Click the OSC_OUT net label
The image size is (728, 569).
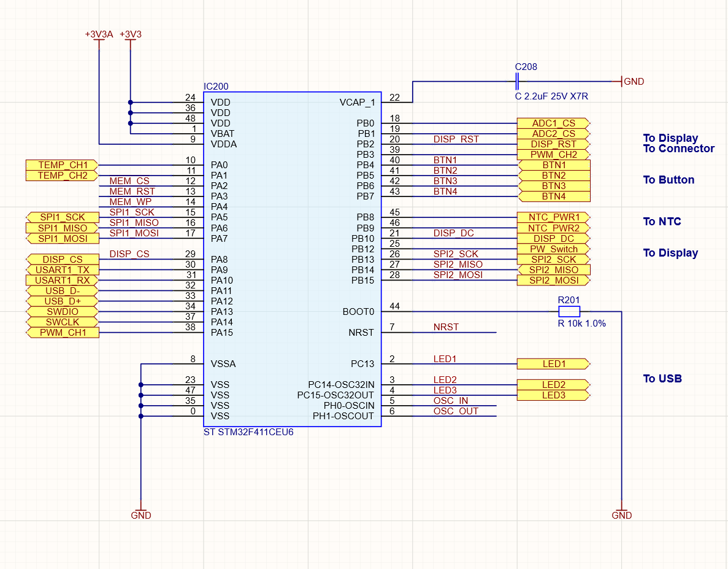456,411
